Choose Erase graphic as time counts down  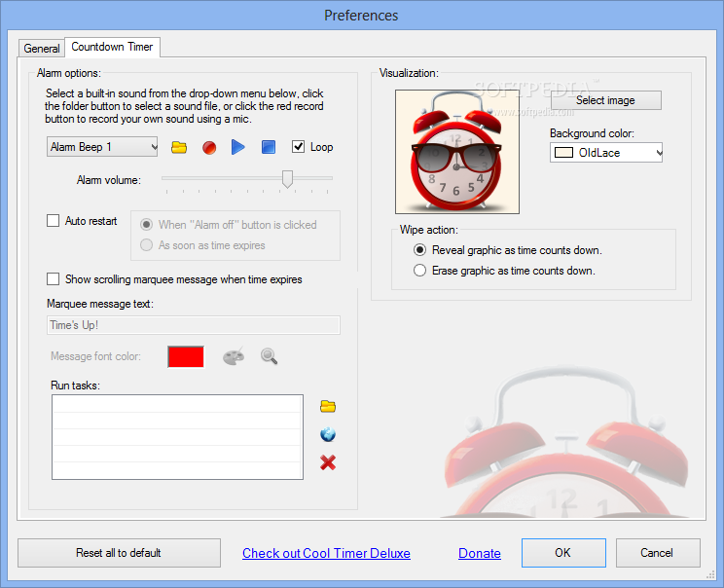[x=419, y=271]
